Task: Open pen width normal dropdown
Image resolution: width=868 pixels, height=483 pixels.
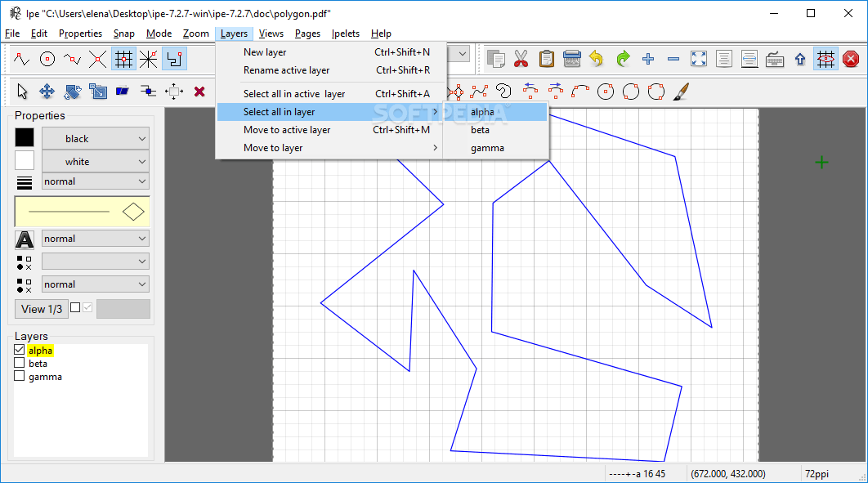Action: (x=96, y=181)
